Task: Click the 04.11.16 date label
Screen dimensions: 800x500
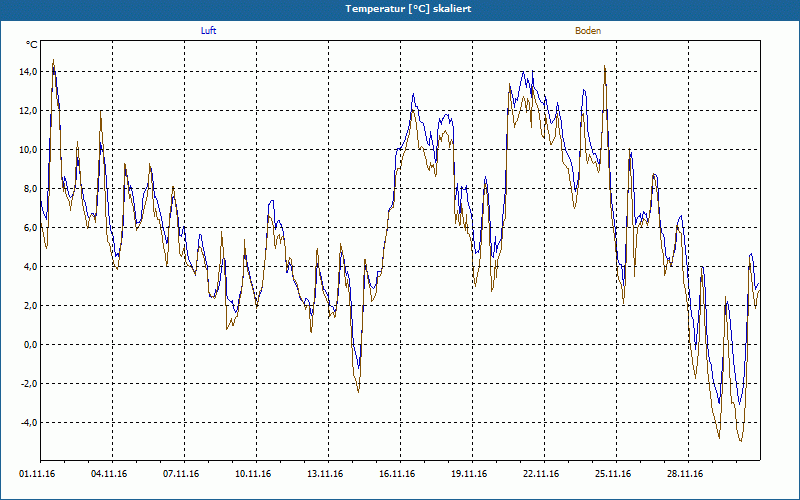Action: tap(109, 474)
